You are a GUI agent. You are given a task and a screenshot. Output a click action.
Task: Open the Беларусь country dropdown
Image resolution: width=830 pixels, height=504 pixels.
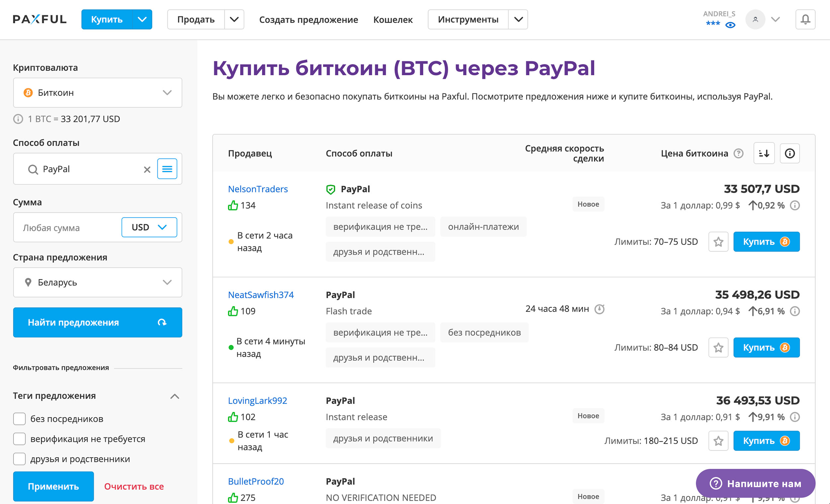pos(98,282)
